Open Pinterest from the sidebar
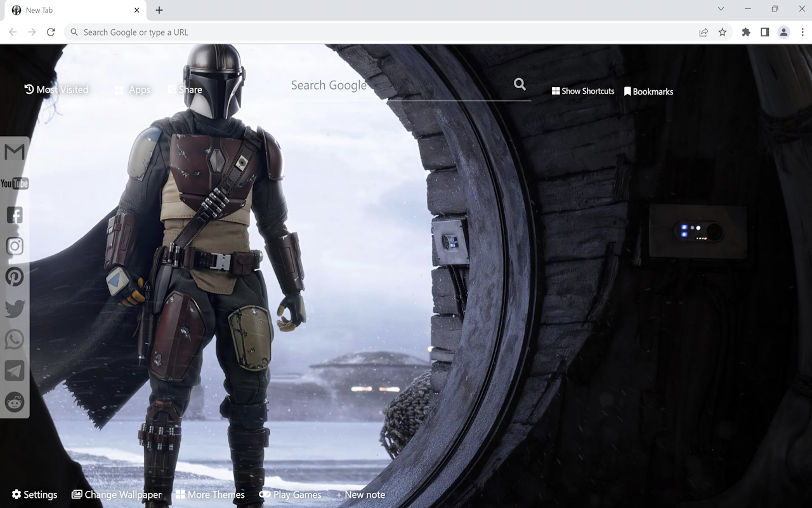Screen dimensions: 812x508 [15, 277]
